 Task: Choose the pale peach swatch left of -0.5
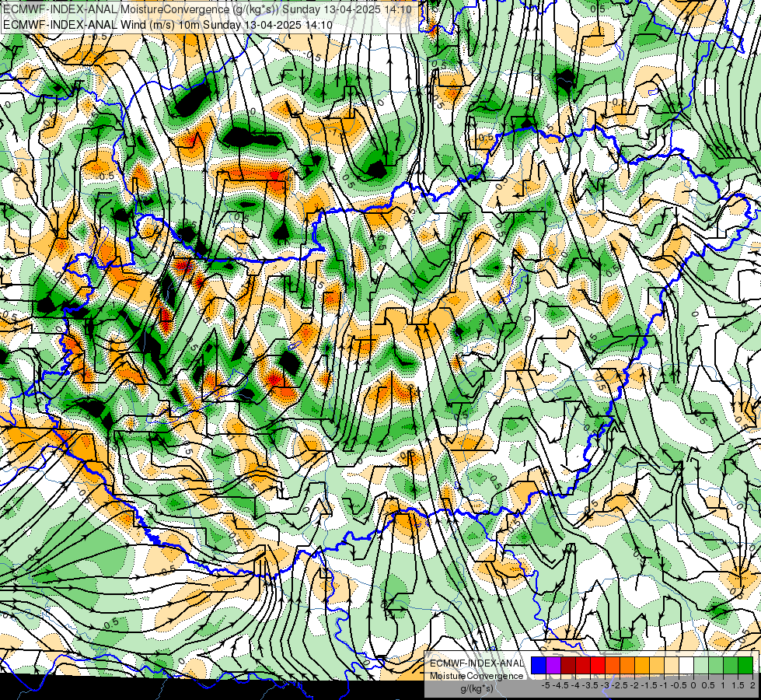coord(672,666)
